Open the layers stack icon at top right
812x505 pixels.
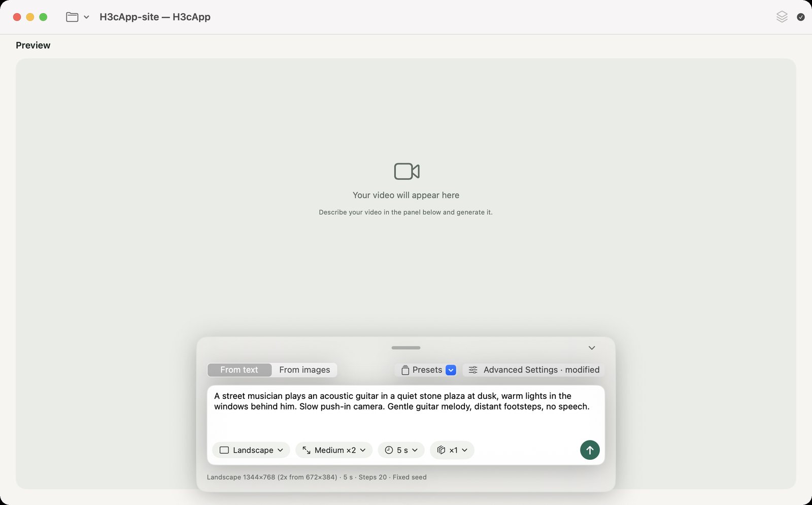point(782,17)
